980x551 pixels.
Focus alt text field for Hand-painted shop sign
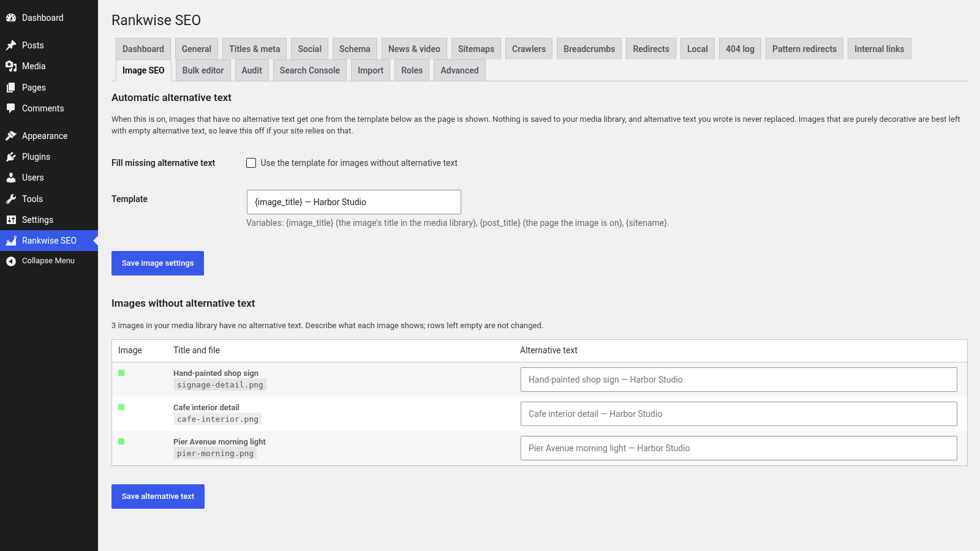click(739, 380)
